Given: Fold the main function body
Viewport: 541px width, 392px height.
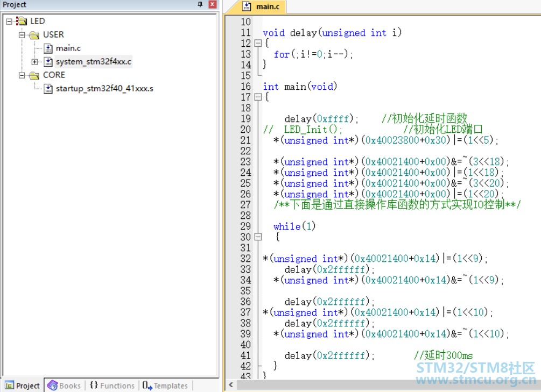Looking at the screenshot, I should [x=258, y=97].
